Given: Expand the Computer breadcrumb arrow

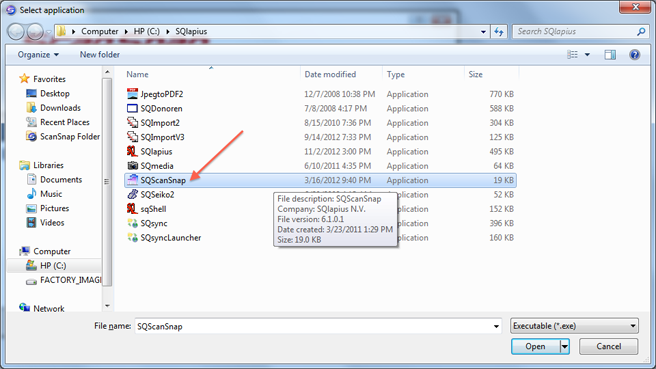Looking at the screenshot, I should pos(126,31).
